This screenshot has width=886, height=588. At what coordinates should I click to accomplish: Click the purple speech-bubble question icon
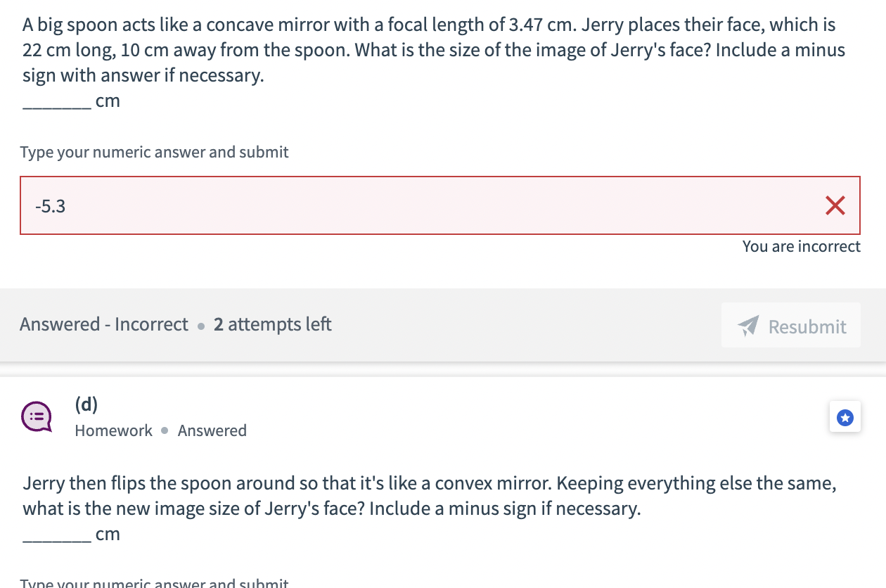[36, 416]
